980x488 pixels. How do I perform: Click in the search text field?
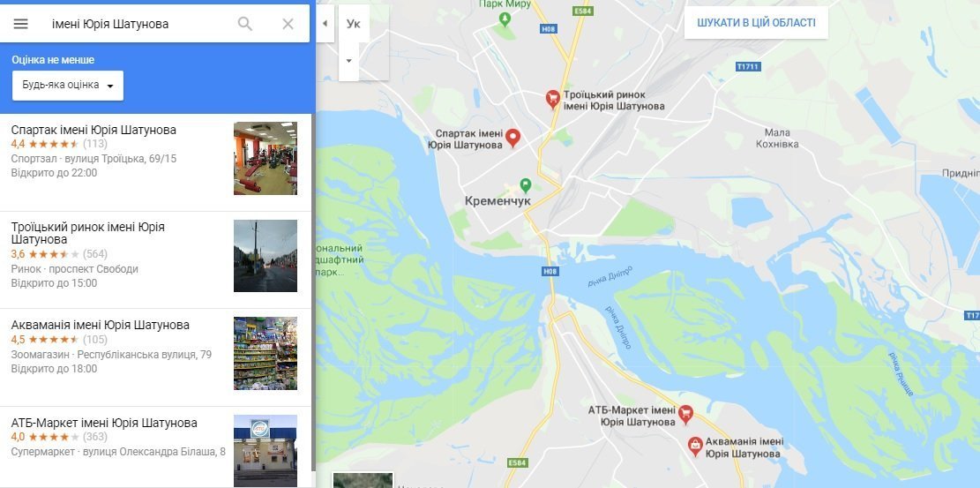138,24
